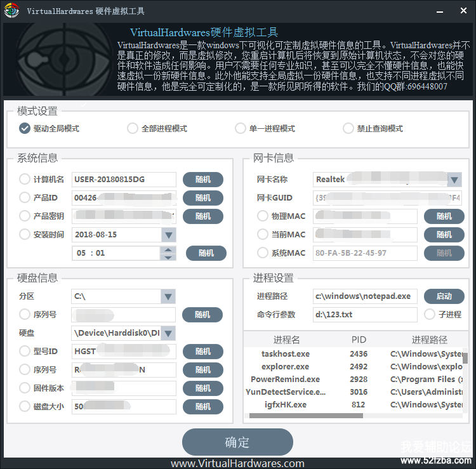This screenshot has height=469, width=476.
Task: Click the time field showing 05 : 01
Action: (116, 253)
